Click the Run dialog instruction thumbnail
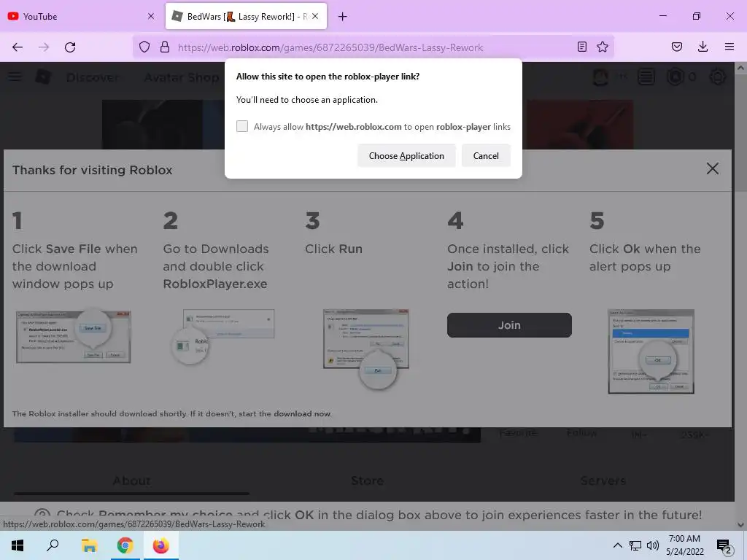 (x=366, y=349)
